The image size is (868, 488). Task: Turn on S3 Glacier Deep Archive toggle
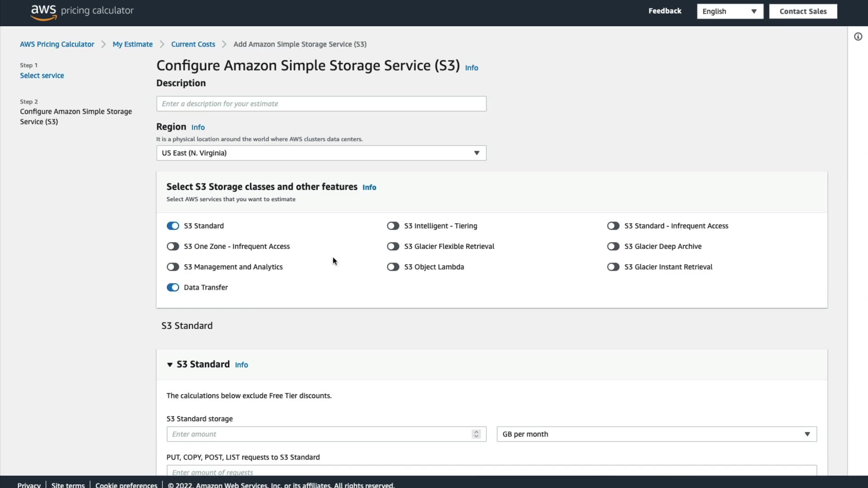(613, 246)
